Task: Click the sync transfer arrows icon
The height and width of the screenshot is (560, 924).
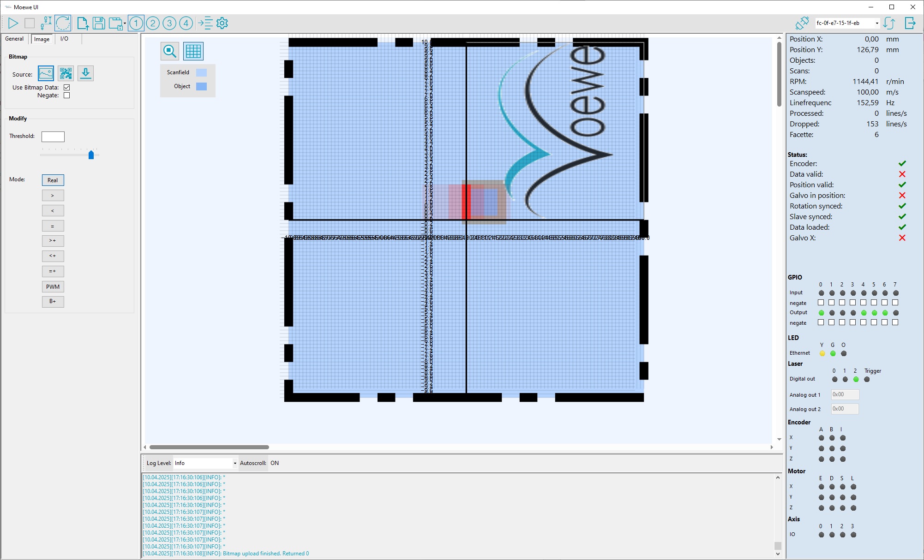Action: 889,23
